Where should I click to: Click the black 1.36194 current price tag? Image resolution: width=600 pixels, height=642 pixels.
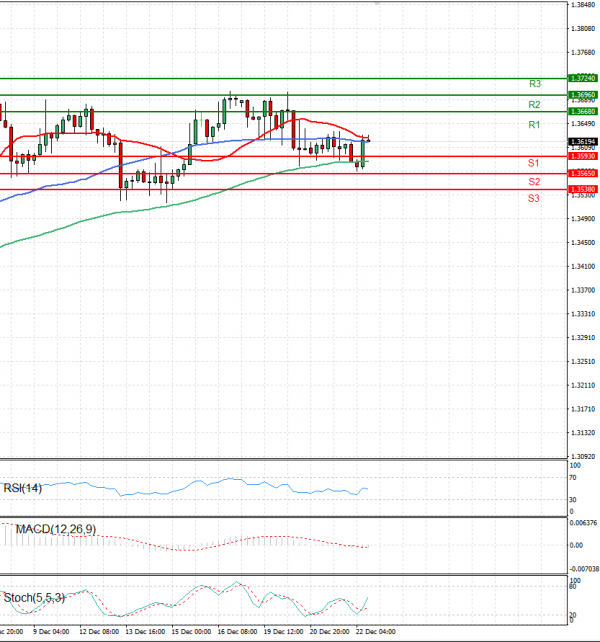pos(583,142)
